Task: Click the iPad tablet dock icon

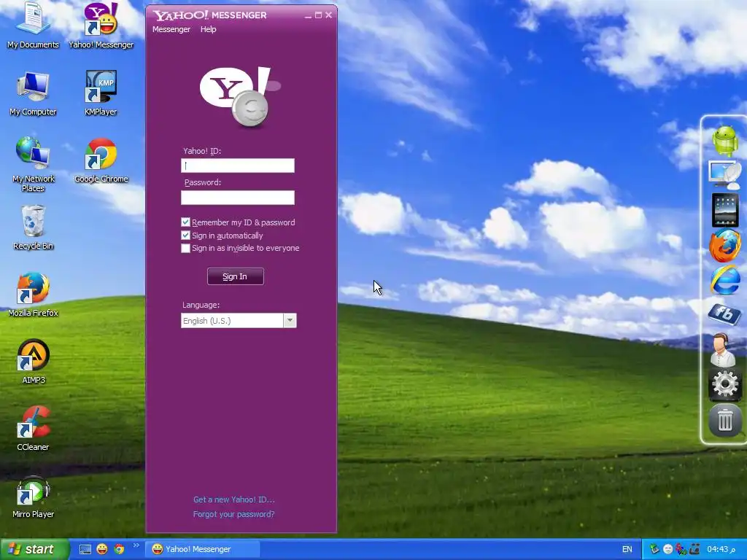Action: tap(725, 210)
